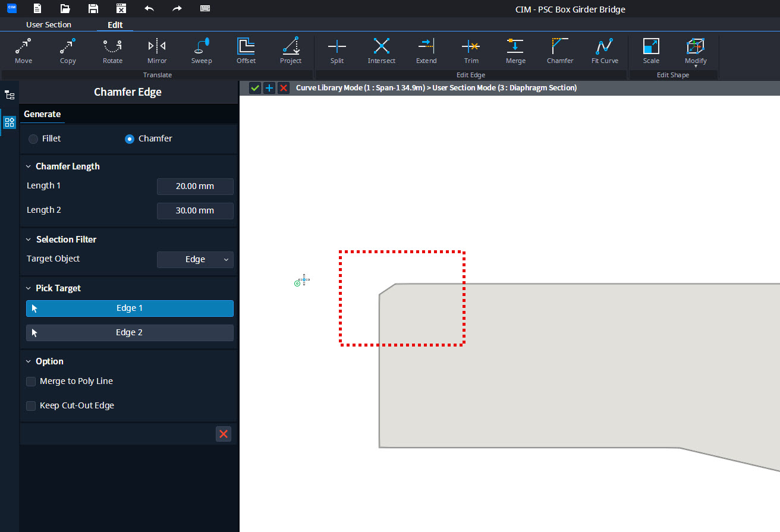Confirm with the green checkmark button

tap(255, 87)
